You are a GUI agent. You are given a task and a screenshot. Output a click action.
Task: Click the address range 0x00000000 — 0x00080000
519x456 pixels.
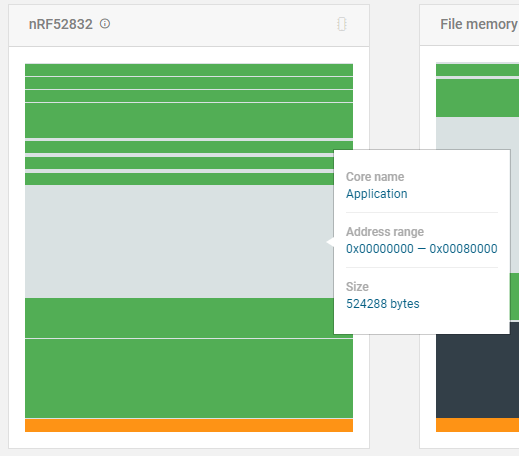click(422, 249)
